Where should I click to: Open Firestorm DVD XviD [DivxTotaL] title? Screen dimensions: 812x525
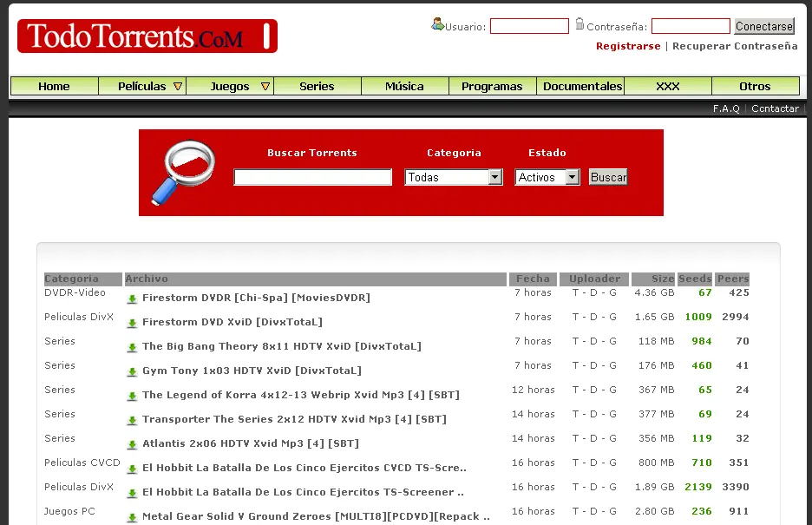point(232,322)
